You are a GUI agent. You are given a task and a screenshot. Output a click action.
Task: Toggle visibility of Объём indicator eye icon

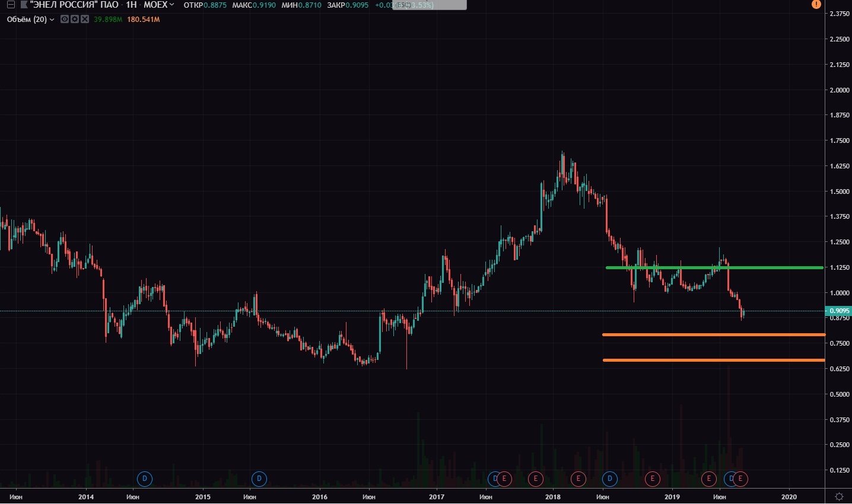click(x=64, y=20)
